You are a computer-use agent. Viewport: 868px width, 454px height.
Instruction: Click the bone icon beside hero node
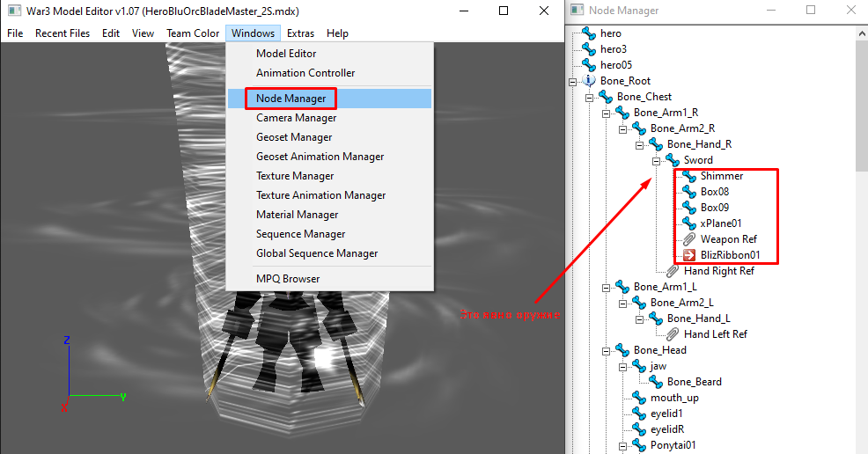coord(589,33)
